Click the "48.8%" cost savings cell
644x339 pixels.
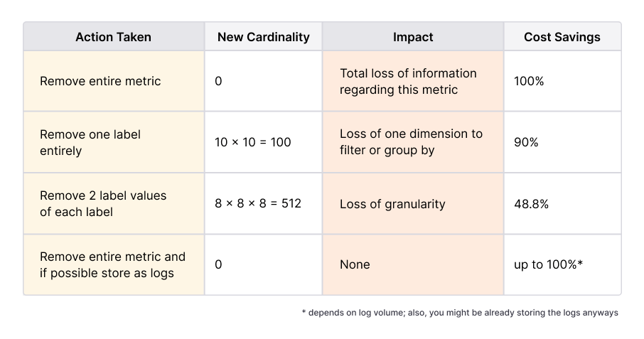(x=531, y=204)
